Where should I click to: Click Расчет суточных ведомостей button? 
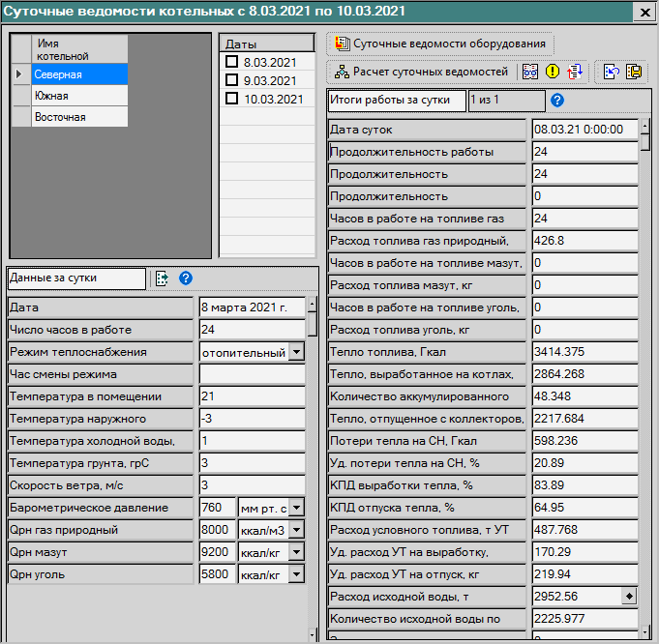[421, 72]
